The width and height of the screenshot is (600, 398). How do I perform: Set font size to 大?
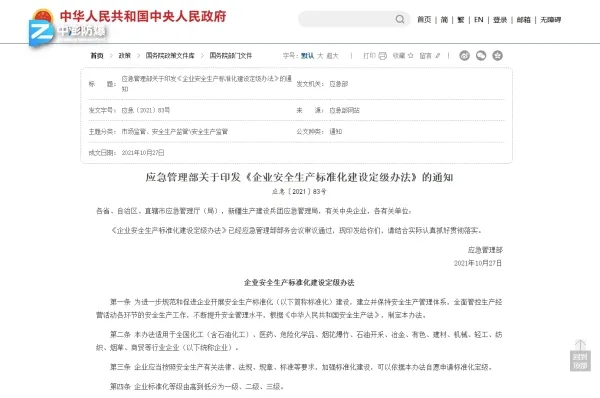tap(320, 55)
